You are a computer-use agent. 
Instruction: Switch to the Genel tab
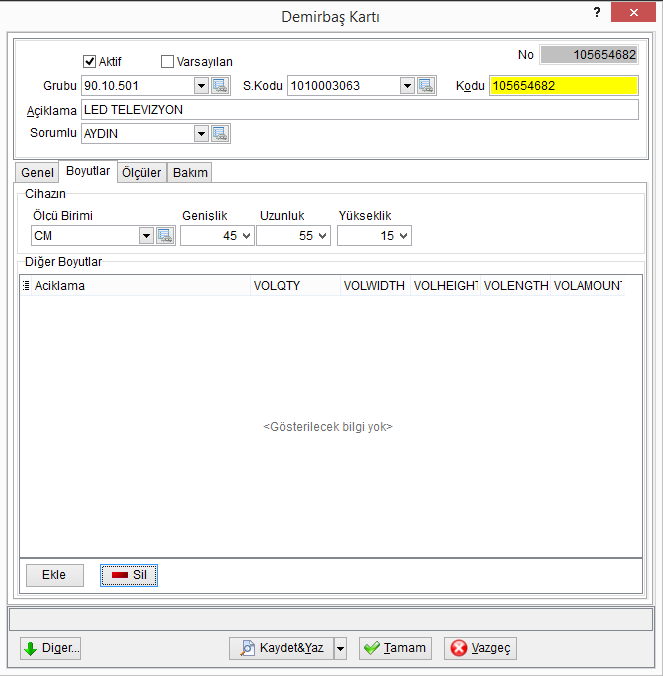coord(37,172)
